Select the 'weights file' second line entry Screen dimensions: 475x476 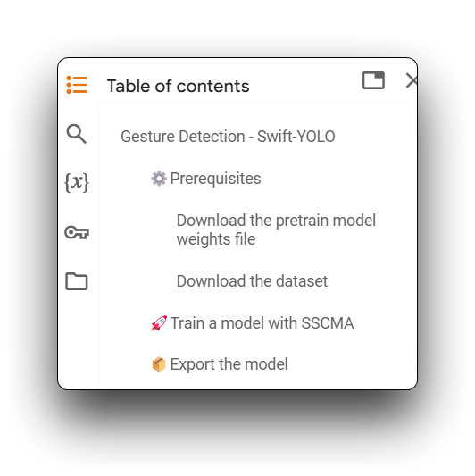tap(216, 239)
